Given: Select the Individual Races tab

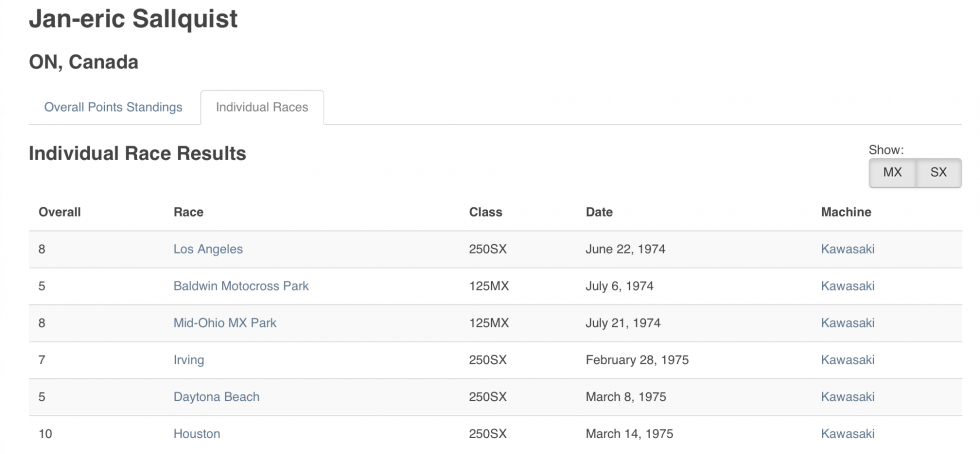Looking at the screenshot, I should pos(262,107).
